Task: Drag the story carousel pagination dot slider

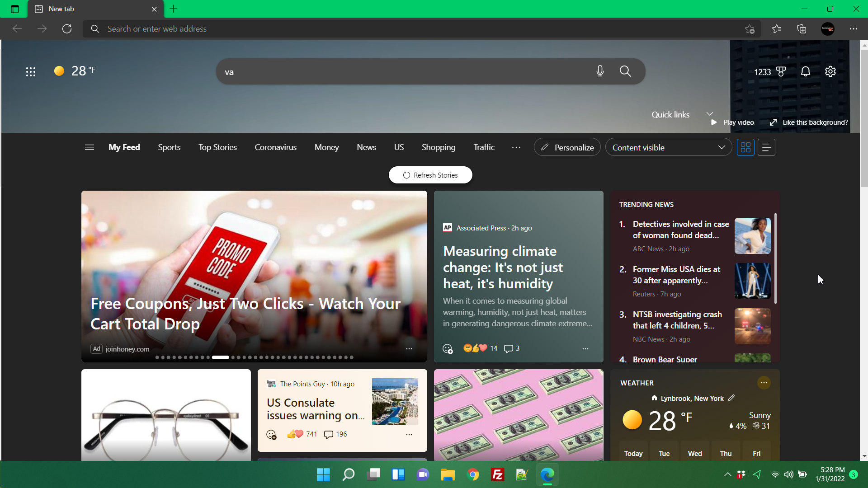Action: point(221,357)
